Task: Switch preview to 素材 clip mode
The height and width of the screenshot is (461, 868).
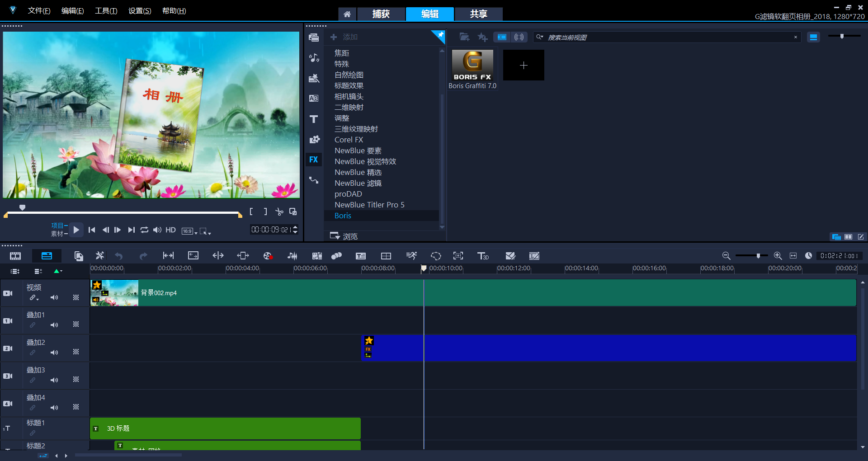Action: (57, 234)
